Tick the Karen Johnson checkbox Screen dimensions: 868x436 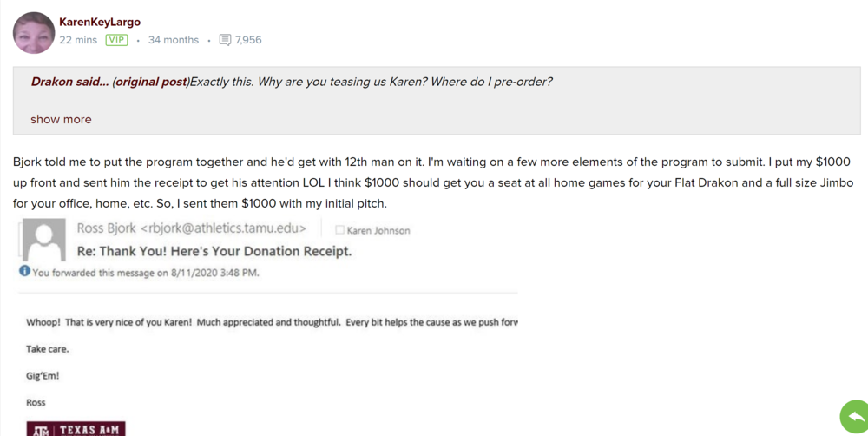click(339, 230)
